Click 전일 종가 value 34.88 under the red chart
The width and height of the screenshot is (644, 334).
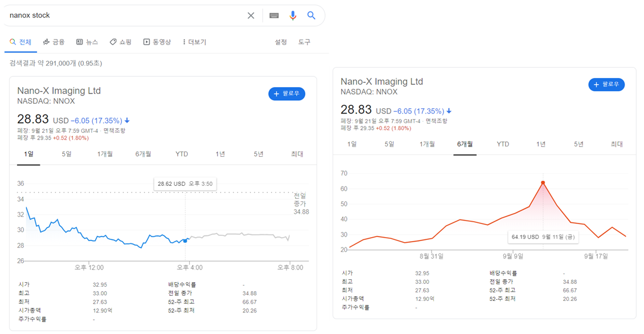point(569,282)
